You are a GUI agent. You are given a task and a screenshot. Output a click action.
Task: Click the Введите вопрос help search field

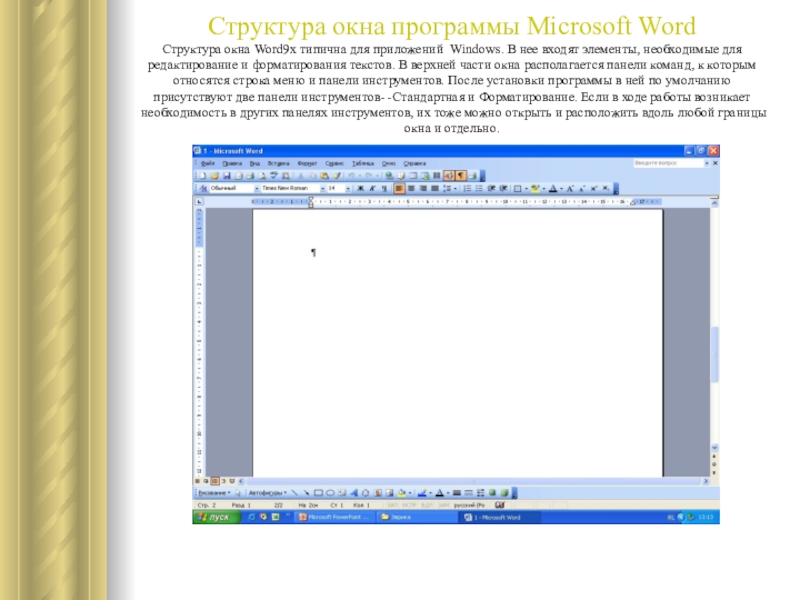click(668, 163)
